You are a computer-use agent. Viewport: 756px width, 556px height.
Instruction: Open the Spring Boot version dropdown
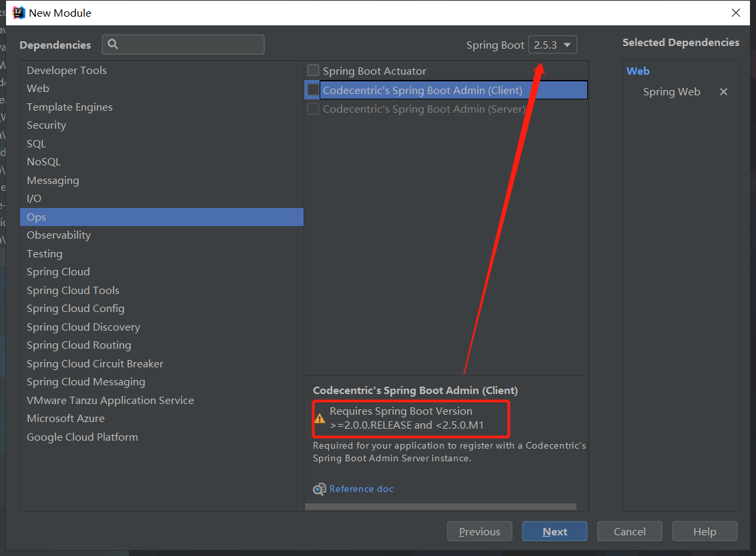point(552,45)
